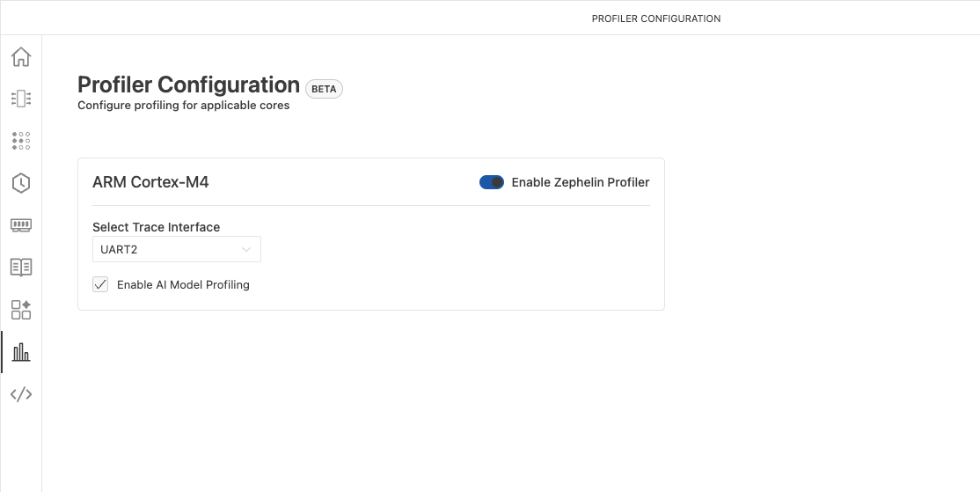The image size is (980, 492).
Task: Open the UART2 trace interface dropdown
Action: (176, 249)
